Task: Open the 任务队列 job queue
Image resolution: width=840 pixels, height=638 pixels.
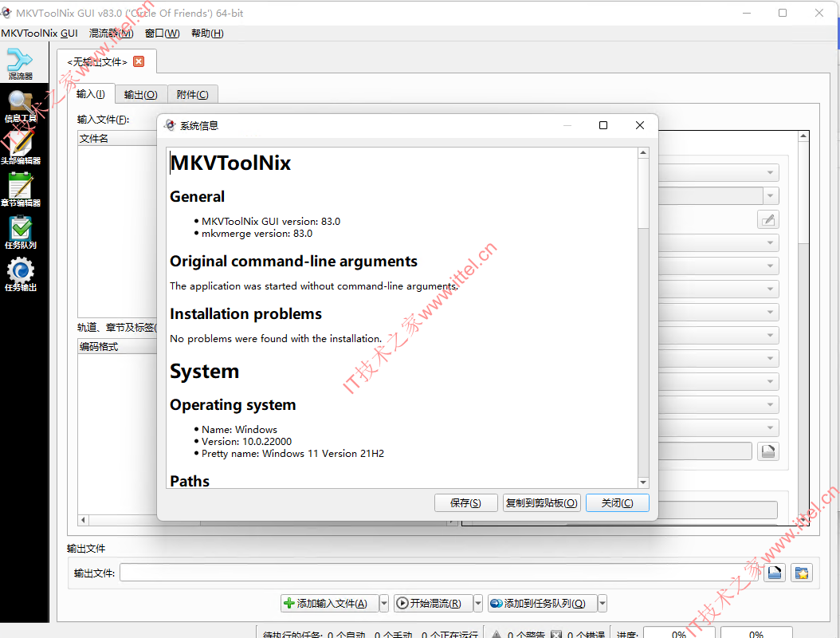Action: tap(21, 233)
